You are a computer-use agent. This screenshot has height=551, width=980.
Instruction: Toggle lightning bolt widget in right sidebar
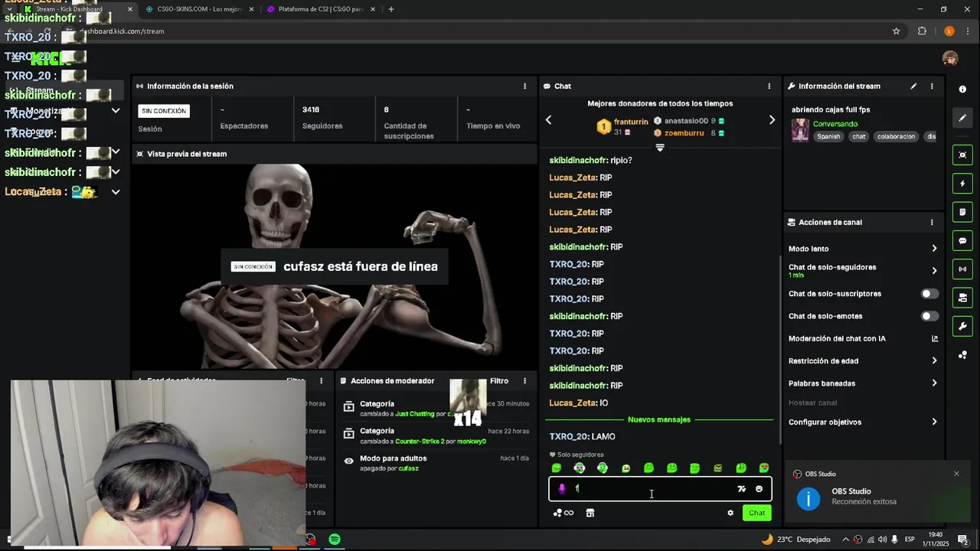[x=962, y=184]
